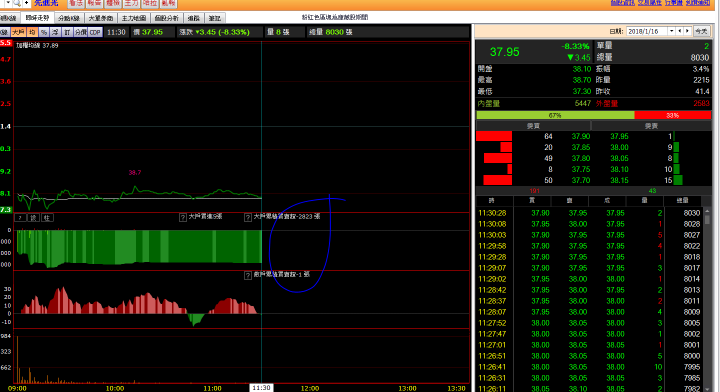This screenshot has width=720, height=392.
Task: Click the 主力 toolbar button
Action: [x=131, y=3]
